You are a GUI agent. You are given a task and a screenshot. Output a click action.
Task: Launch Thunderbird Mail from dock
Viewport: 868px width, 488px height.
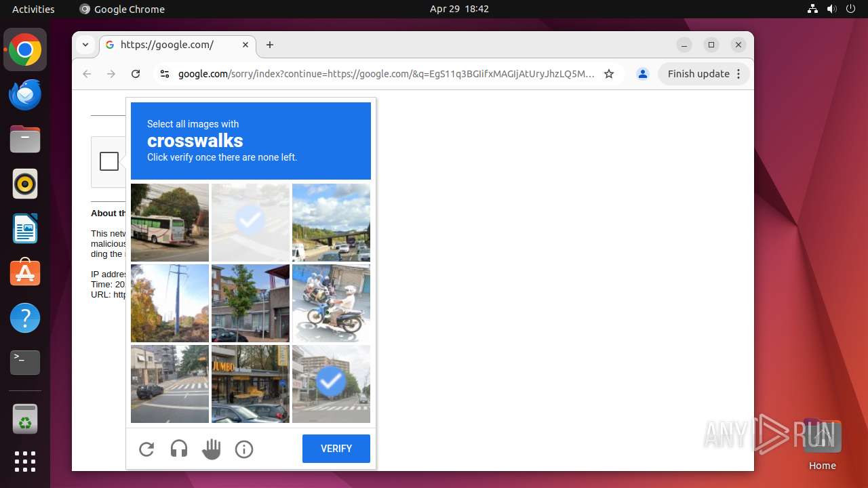coord(25,94)
